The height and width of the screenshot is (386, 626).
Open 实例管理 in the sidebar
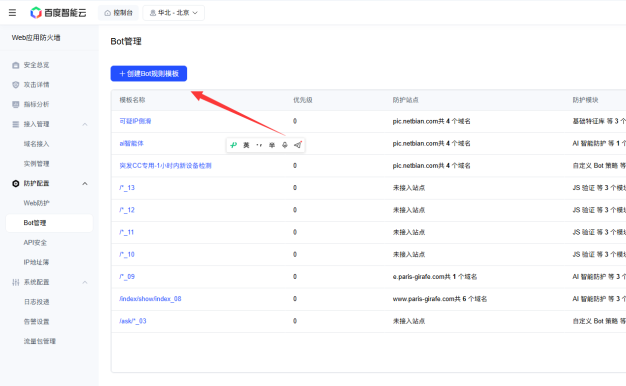[36, 164]
